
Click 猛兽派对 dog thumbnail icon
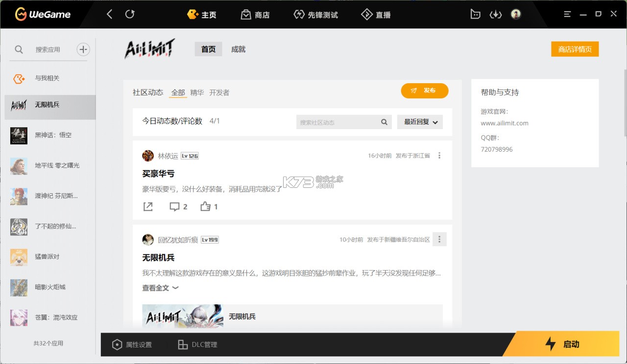[19, 257]
